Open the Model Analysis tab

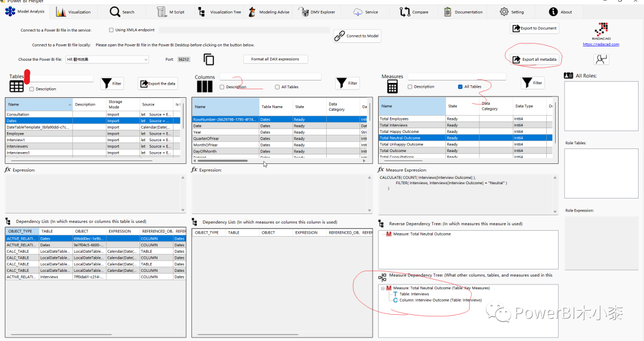point(25,11)
